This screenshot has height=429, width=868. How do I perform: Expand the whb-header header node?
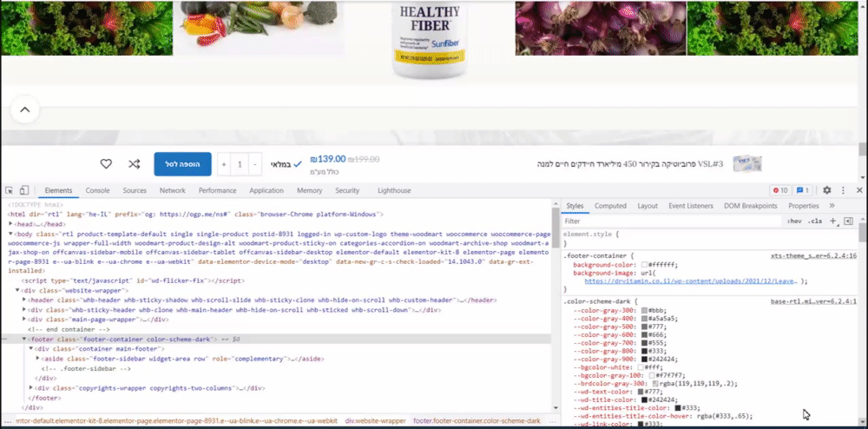[23, 300]
